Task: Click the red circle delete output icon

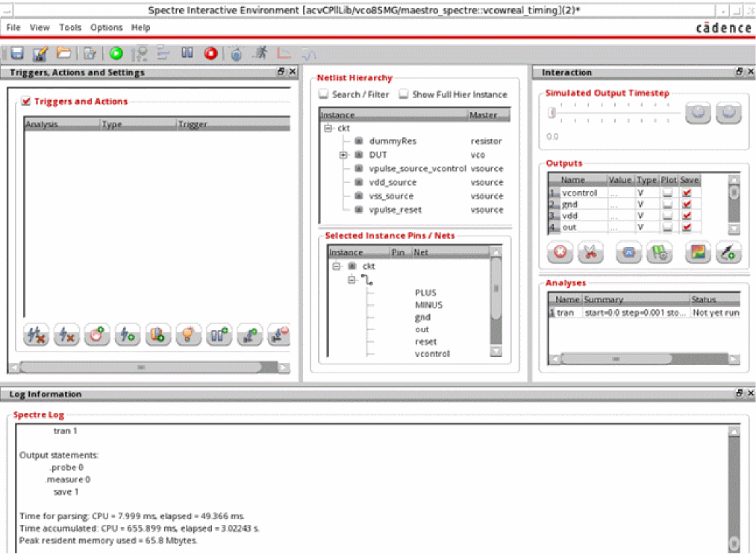Action: (x=560, y=252)
